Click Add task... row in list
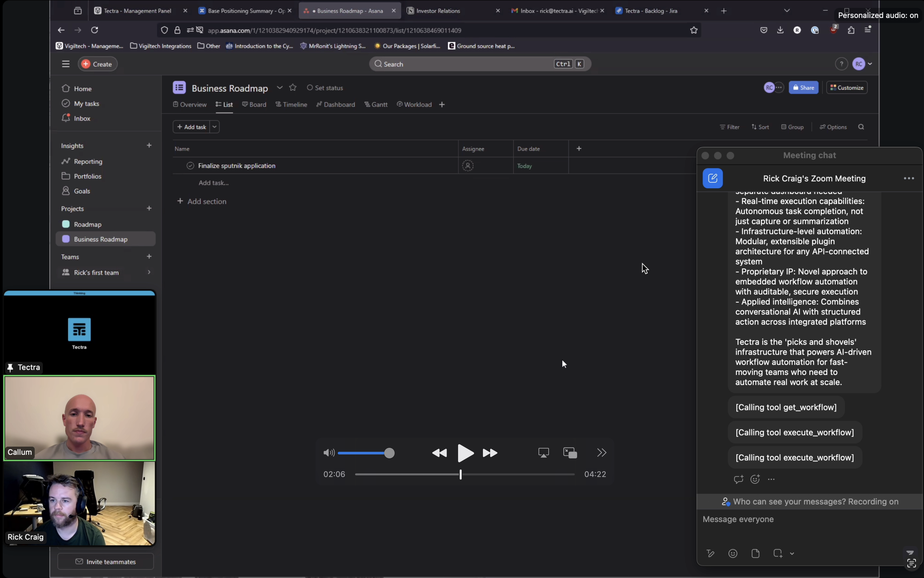The height and width of the screenshot is (578, 924). pos(213,183)
